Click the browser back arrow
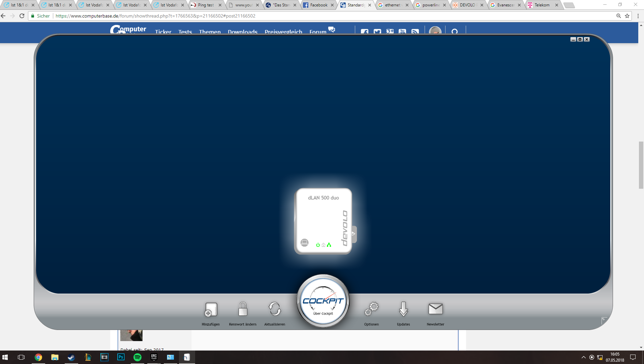 tap(3, 16)
